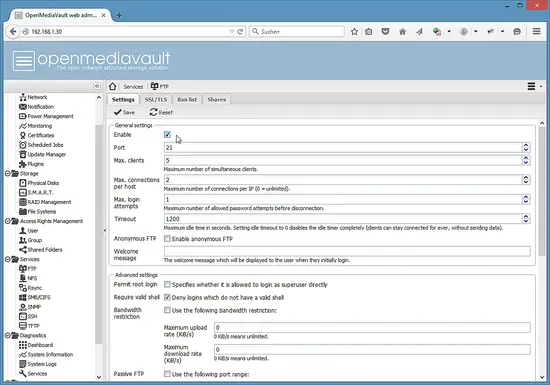Select the SMB/CIFS service entry
The width and height of the screenshot is (550, 385).
pos(39,297)
